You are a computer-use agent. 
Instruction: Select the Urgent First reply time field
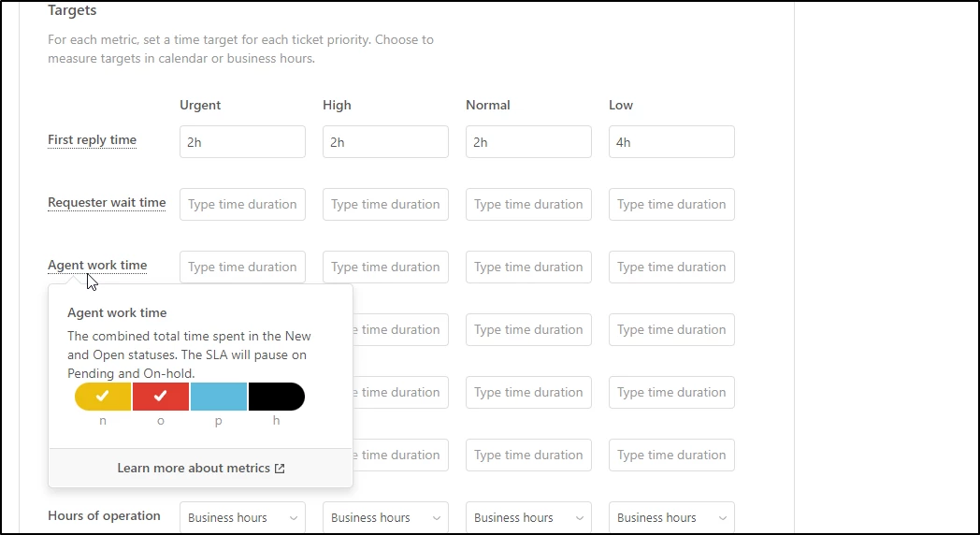(x=242, y=142)
